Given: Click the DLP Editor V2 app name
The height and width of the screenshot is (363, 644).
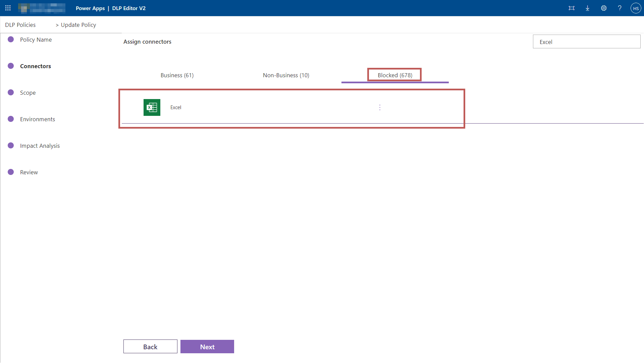Looking at the screenshot, I should (x=129, y=8).
